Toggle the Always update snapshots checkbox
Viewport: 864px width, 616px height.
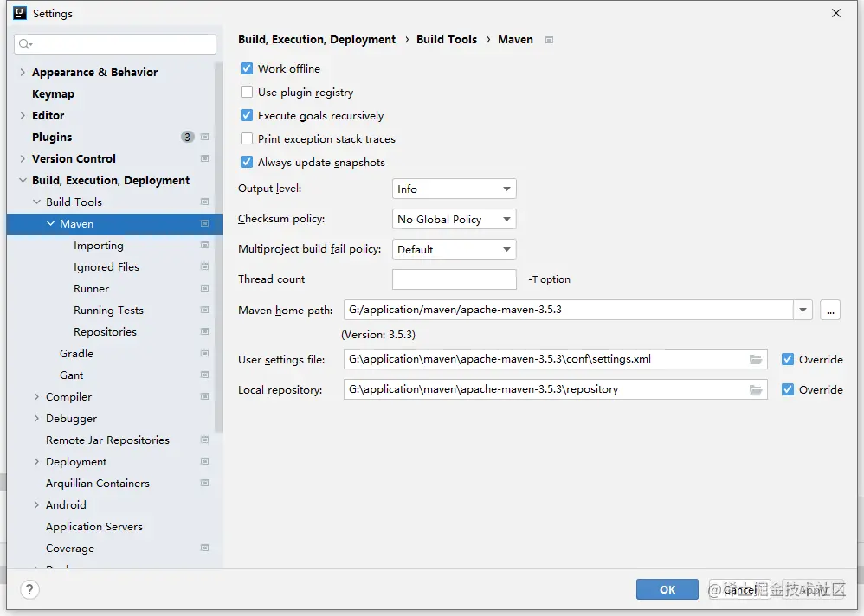point(247,162)
